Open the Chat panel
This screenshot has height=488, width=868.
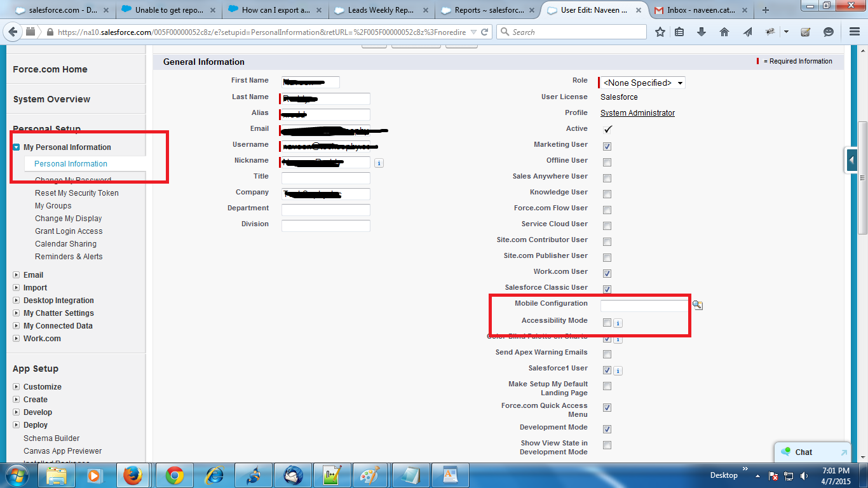pos(812,452)
